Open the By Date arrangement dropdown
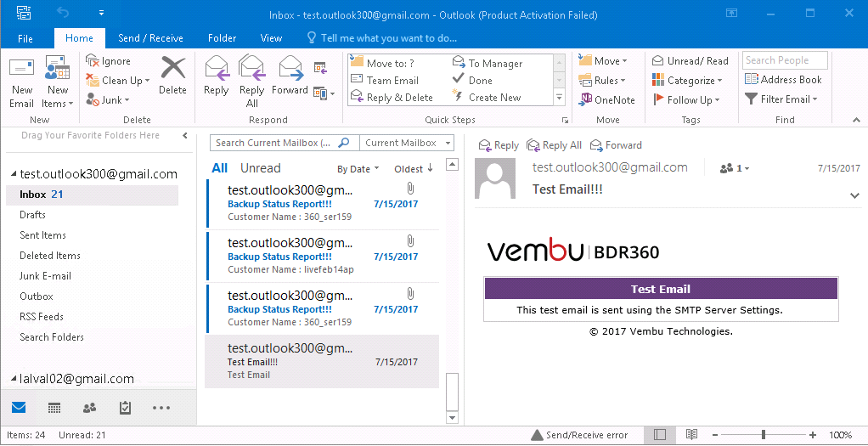The image size is (868, 446). (358, 169)
